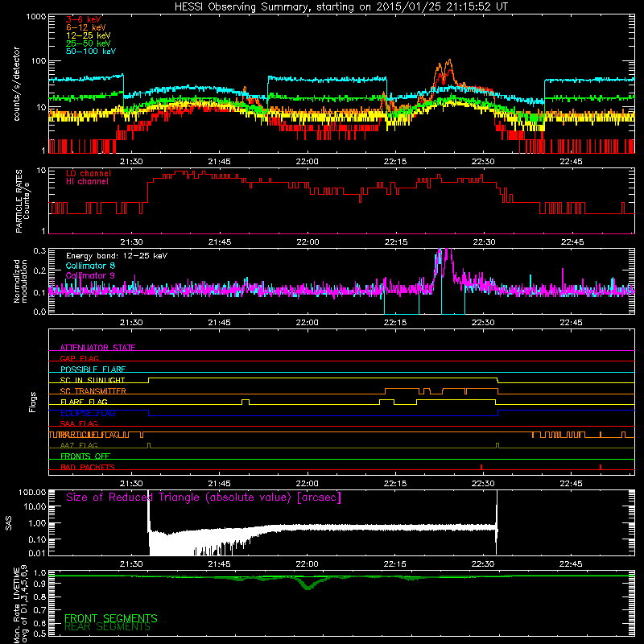Click the 0.3 tick on modulation axis
Screen dimensions: 644x644
pos(39,250)
